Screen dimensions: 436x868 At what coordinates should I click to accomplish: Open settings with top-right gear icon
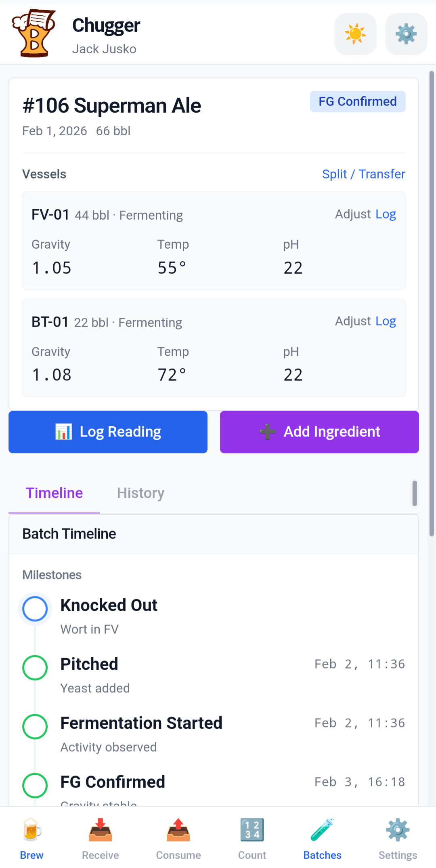tap(406, 34)
